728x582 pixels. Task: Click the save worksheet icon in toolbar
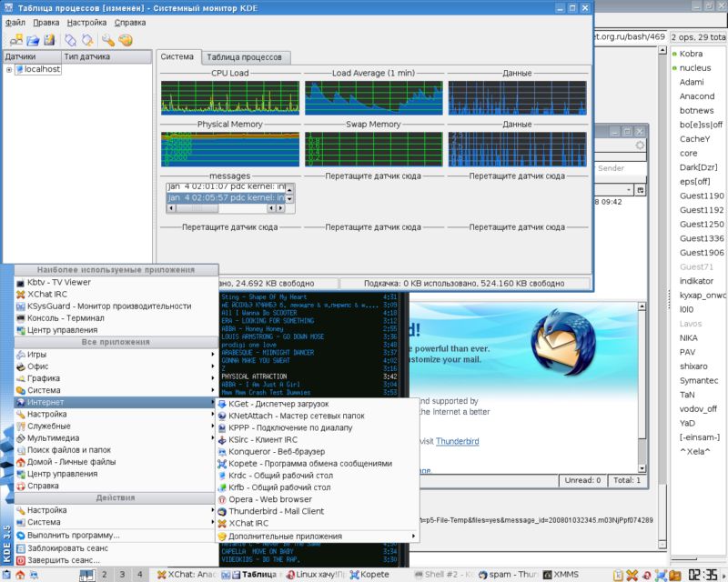point(49,40)
